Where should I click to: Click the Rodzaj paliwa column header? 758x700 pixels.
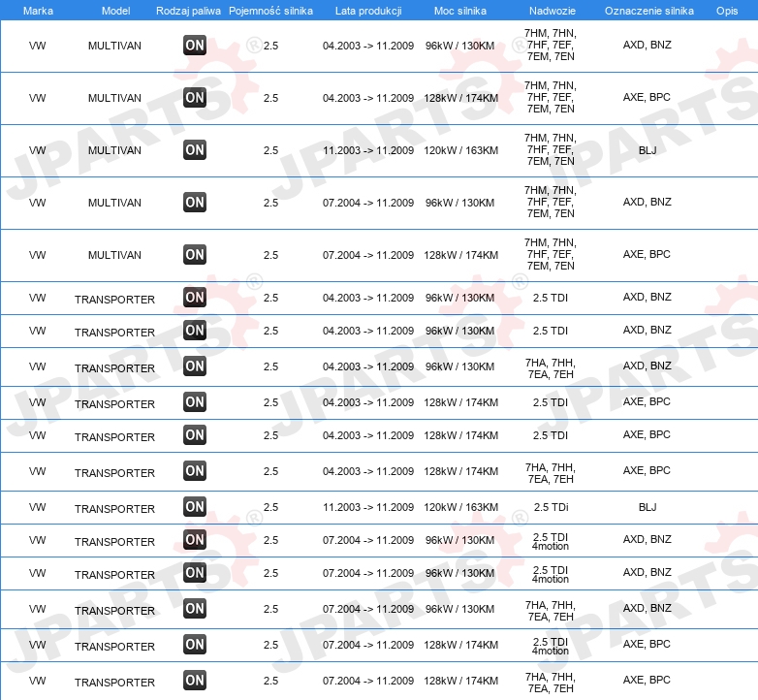[x=188, y=11]
